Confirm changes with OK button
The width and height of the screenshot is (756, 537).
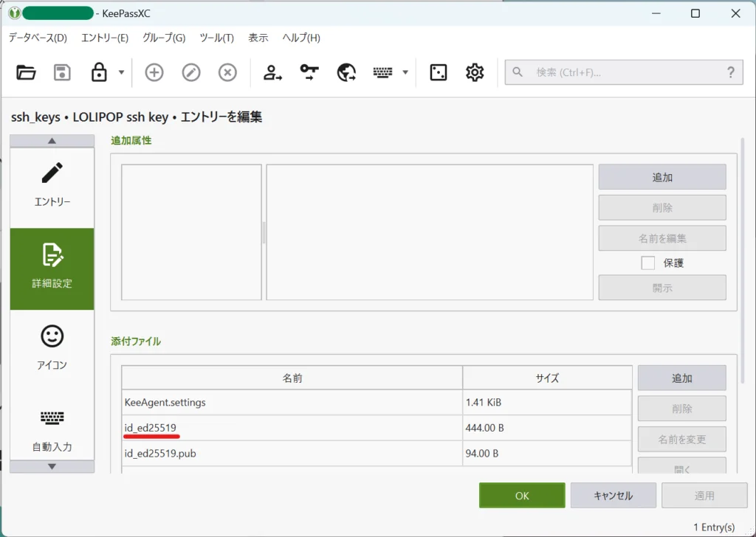(x=522, y=496)
